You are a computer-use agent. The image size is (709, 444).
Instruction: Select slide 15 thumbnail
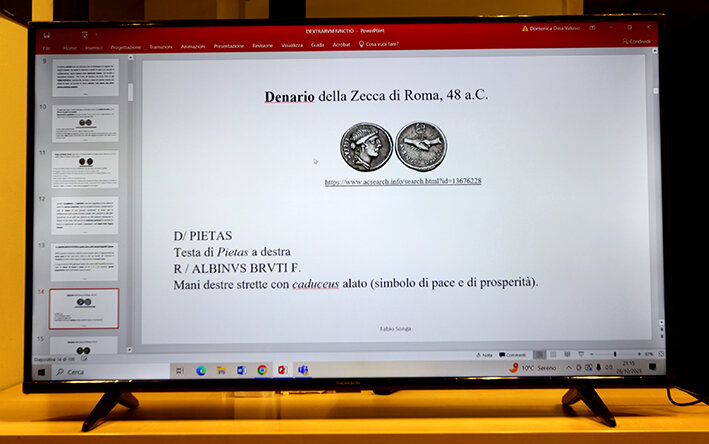83,345
